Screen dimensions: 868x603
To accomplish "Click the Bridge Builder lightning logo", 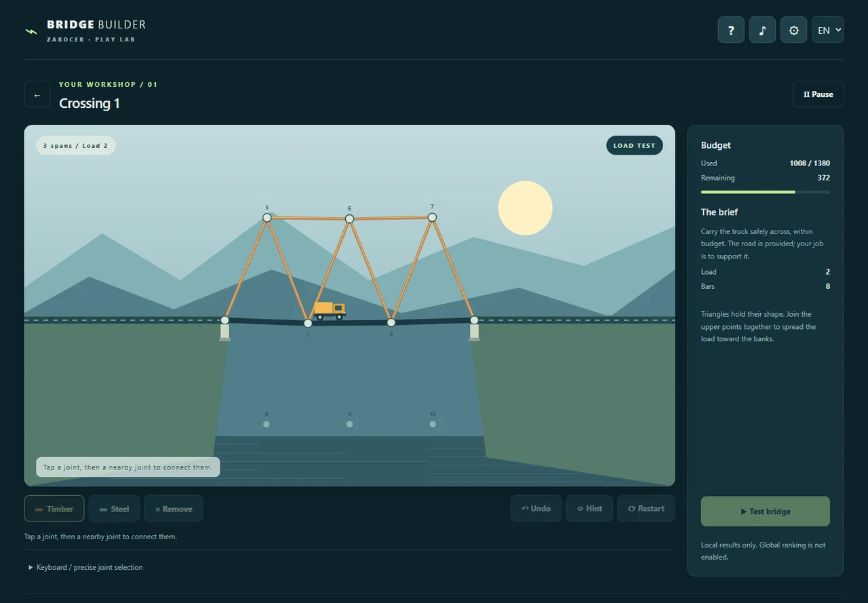I will [31, 31].
